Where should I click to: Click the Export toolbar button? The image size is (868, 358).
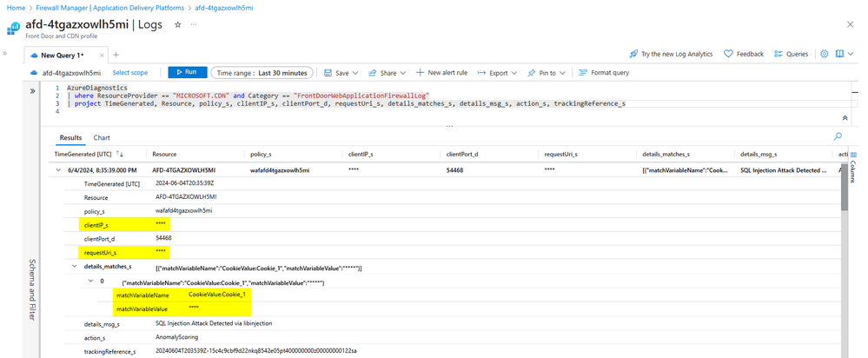(493, 73)
